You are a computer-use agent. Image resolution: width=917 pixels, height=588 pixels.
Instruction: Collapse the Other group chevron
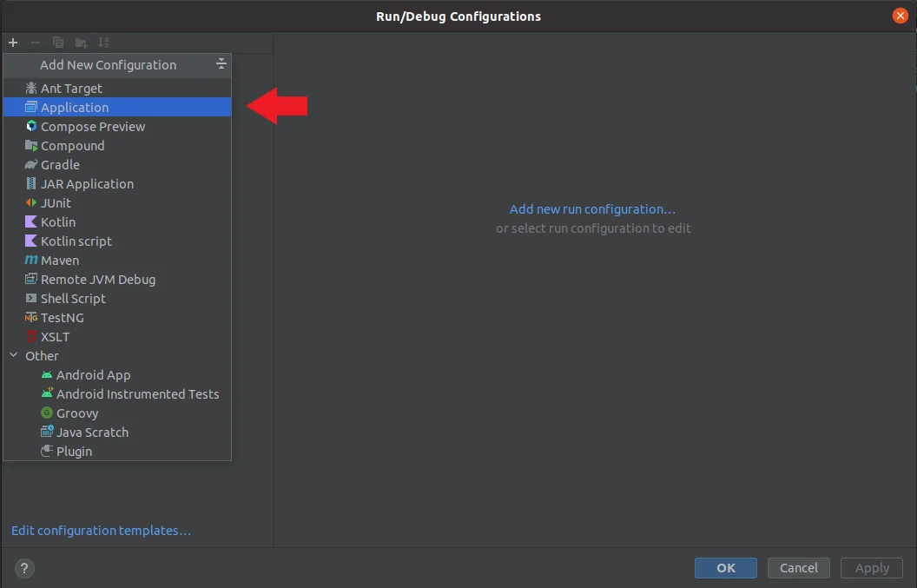coord(13,355)
